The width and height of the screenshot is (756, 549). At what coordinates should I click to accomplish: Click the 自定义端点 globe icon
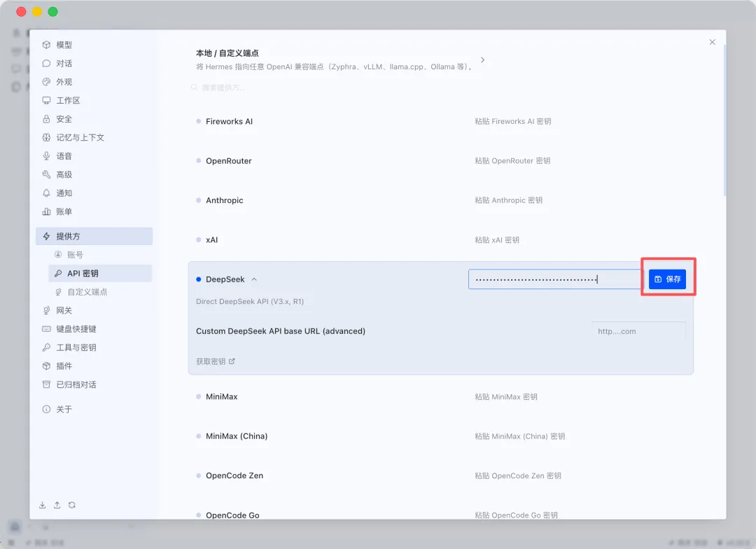[x=58, y=292]
